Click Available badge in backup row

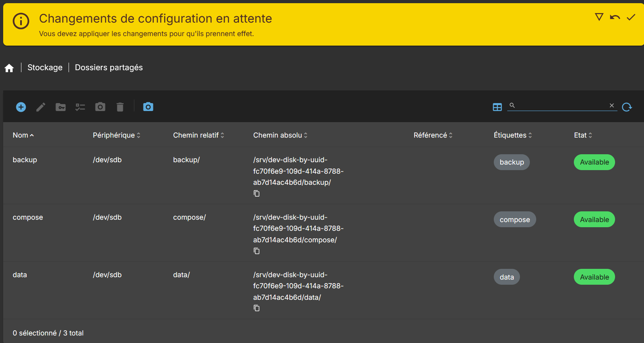(x=594, y=162)
